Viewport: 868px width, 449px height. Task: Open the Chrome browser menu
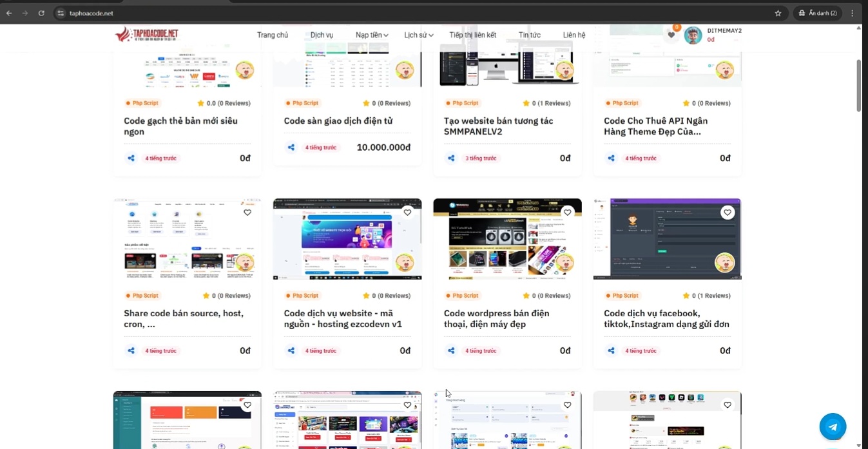[x=853, y=13]
